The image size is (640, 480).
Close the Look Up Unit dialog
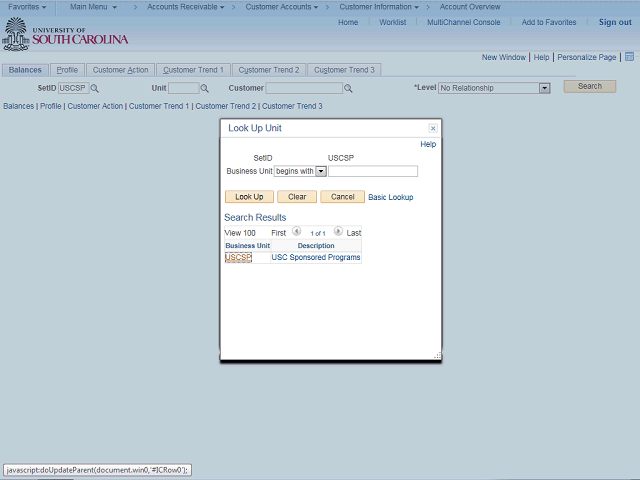tap(433, 128)
